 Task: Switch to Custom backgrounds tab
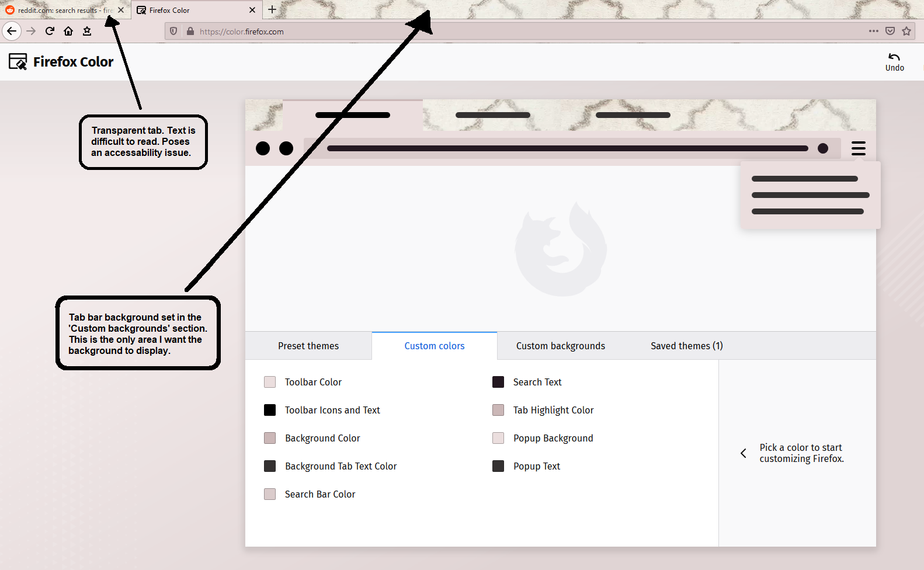[x=561, y=346]
